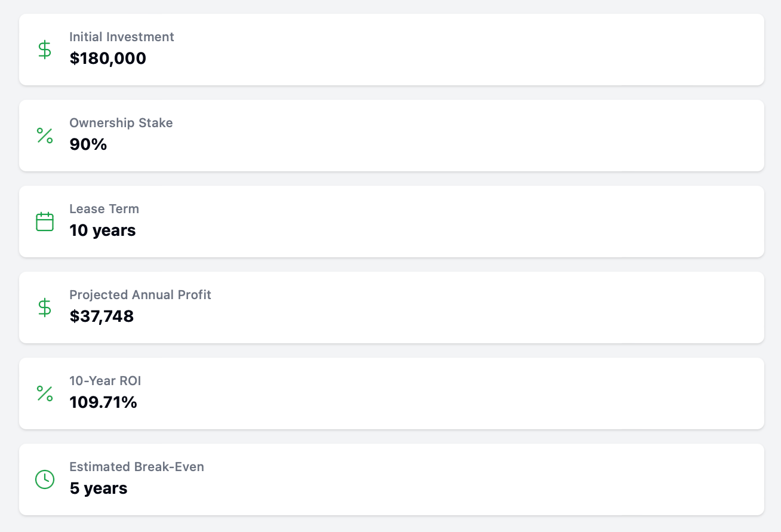
Task: Select the Initial Investment label
Action: click(122, 36)
